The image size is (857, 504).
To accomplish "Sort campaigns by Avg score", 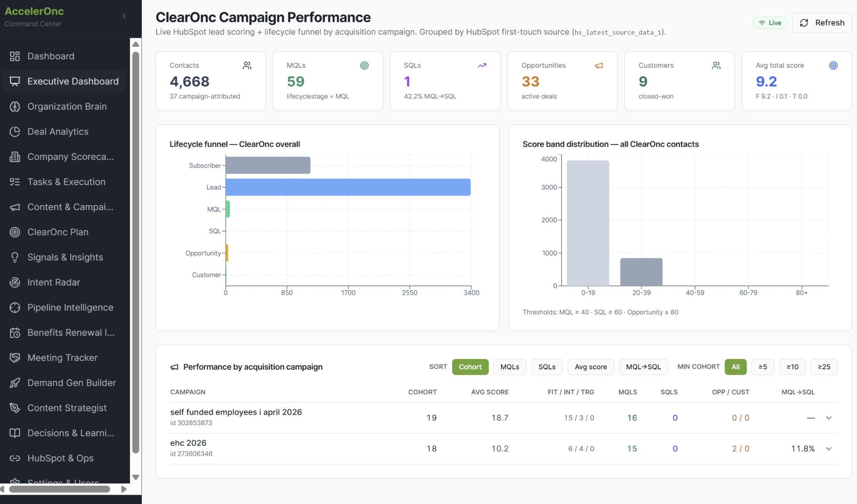I will pyautogui.click(x=591, y=367).
